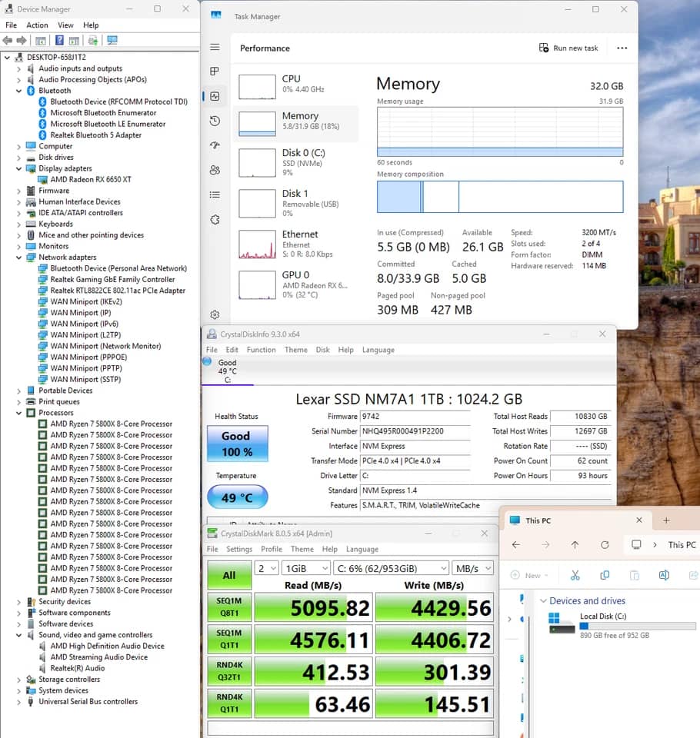Image resolution: width=700 pixels, height=738 pixels.
Task: Collapse Devices and drives group in Explorer
Action: pyautogui.click(x=543, y=600)
